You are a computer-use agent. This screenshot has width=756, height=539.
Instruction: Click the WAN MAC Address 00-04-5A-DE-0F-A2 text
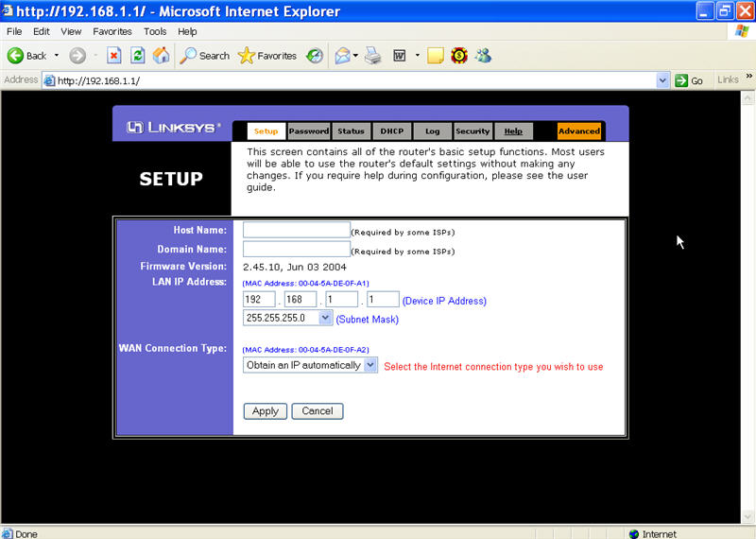pyautogui.click(x=305, y=350)
